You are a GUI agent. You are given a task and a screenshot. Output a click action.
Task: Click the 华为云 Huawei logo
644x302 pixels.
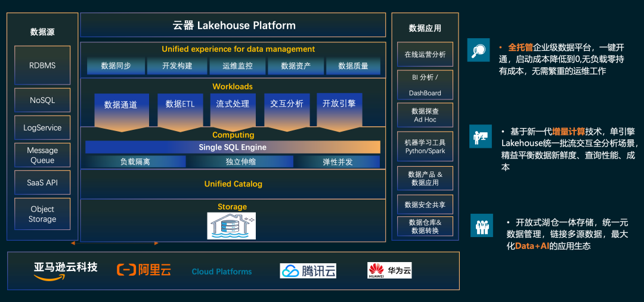pos(389,270)
